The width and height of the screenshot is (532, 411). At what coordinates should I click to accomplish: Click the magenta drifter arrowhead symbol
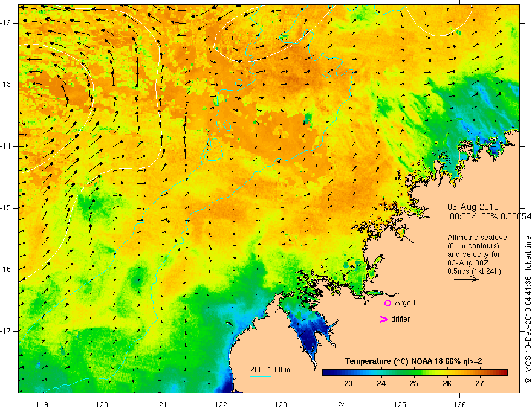(x=384, y=319)
